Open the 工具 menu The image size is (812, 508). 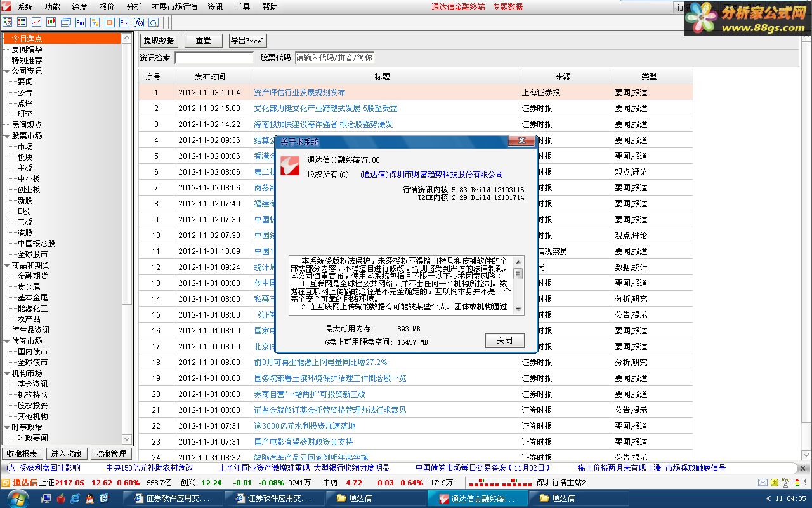242,7
